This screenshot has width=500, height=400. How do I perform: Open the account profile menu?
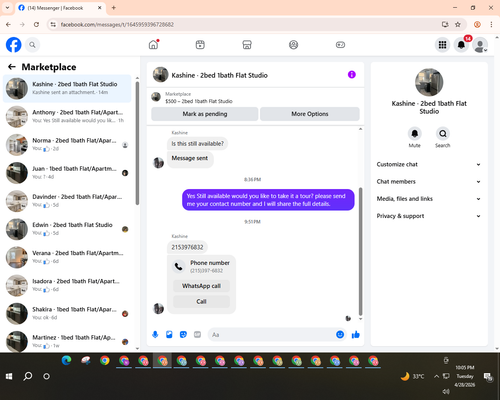coord(480,45)
